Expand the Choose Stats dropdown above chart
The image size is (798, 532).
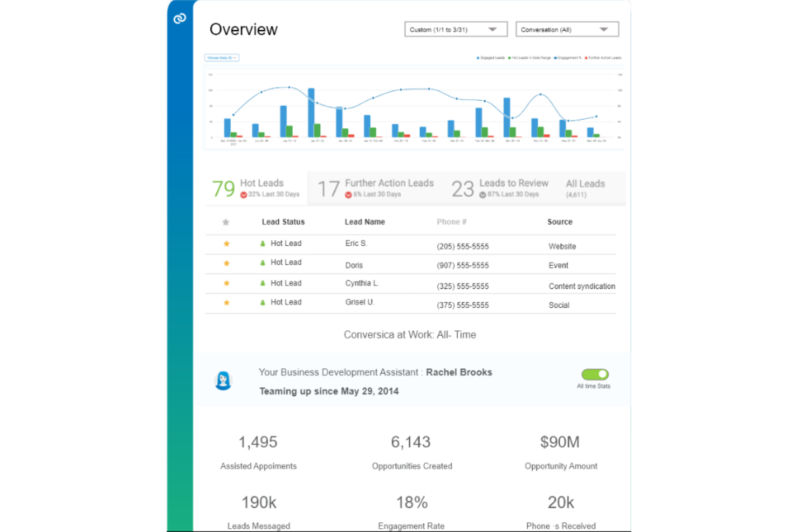[222, 58]
